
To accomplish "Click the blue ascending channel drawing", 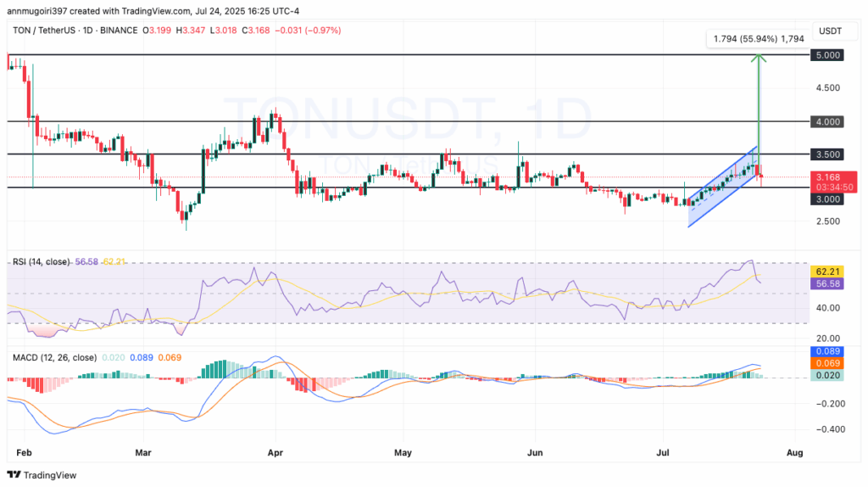I will click(x=723, y=186).
